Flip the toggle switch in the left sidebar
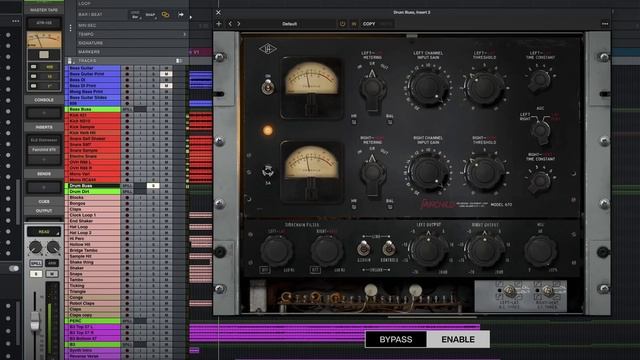The height and width of the screenshot is (360, 640). [14, 268]
